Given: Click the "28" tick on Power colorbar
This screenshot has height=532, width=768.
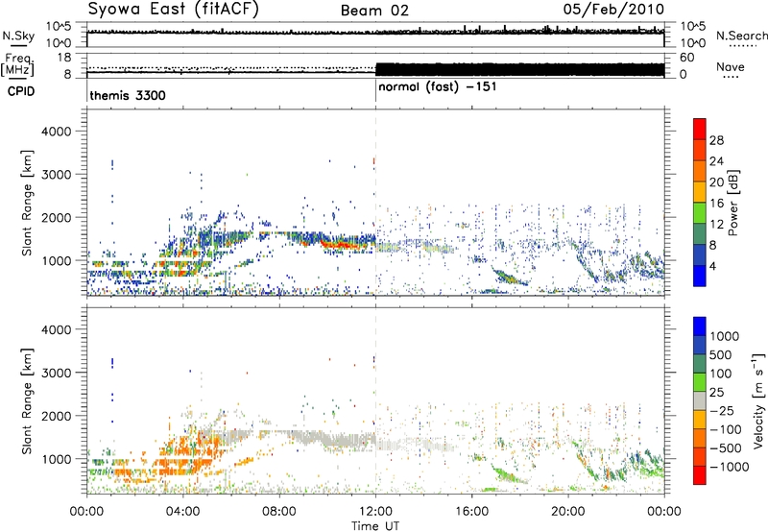Looking at the screenshot, I should (x=716, y=140).
